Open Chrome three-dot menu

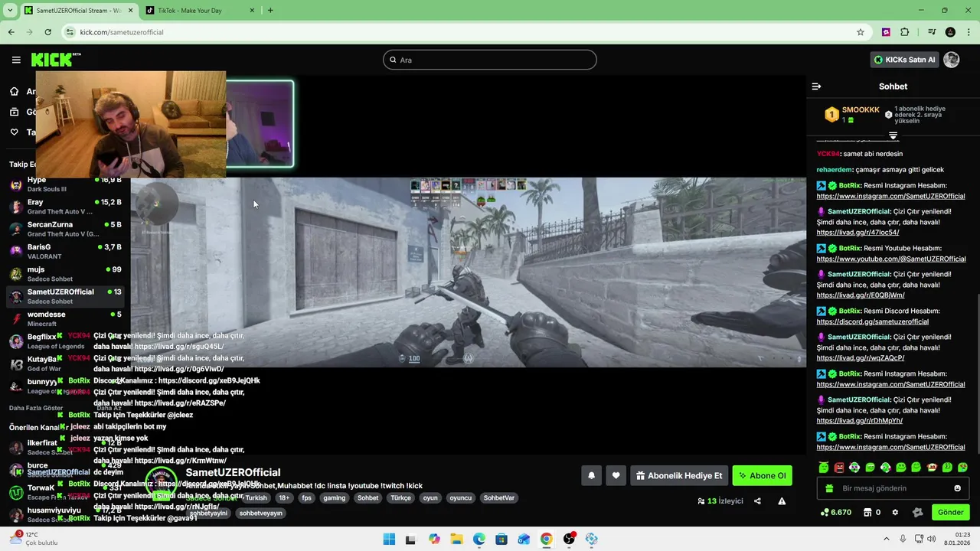pos(969,32)
